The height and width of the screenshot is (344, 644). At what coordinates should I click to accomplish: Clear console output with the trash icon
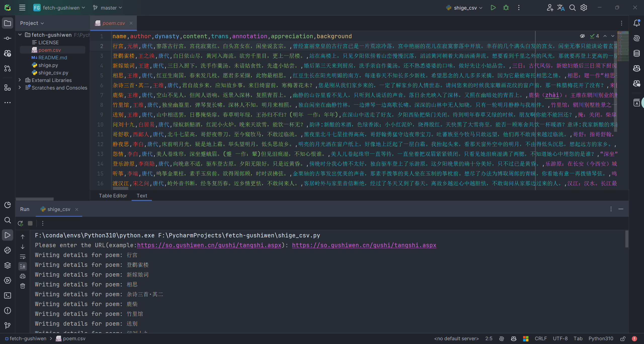[23, 286]
